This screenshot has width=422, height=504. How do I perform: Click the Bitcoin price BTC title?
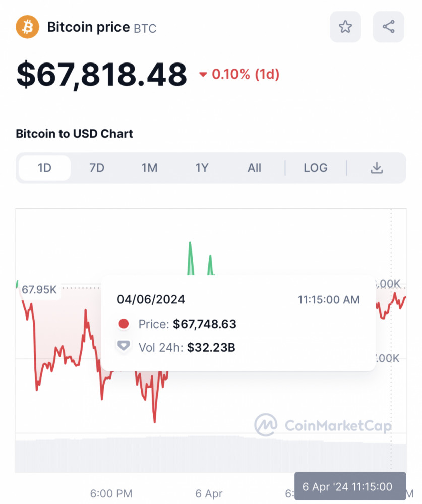[x=101, y=27]
